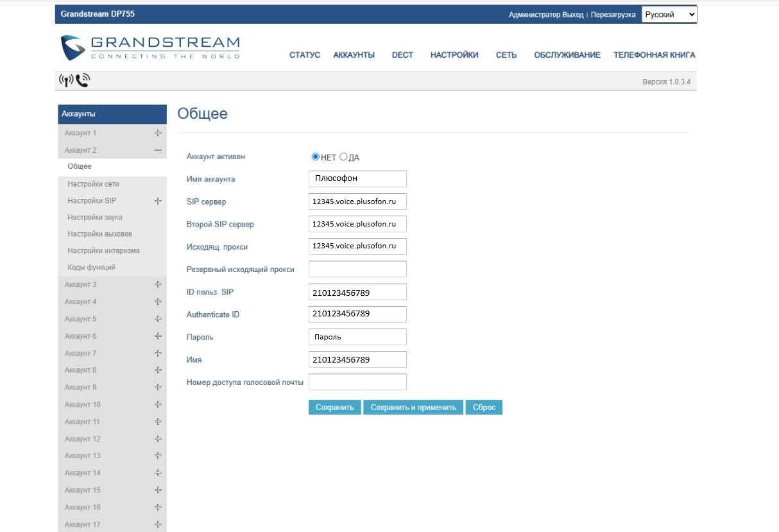Open the ТЕЛЕФОННАЯ КНИГА menu
This screenshot has width=779, height=532.
tap(655, 55)
